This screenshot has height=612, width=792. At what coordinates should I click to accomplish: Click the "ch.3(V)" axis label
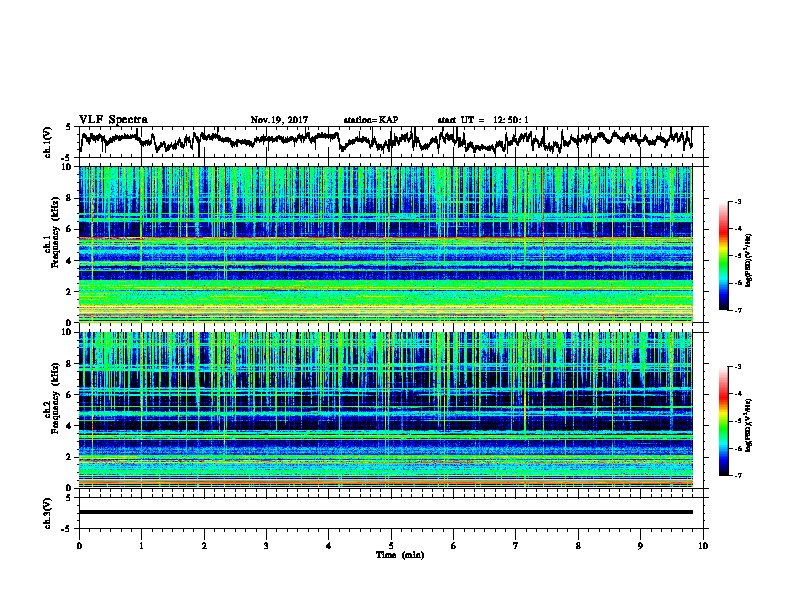click(x=48, y=513)
